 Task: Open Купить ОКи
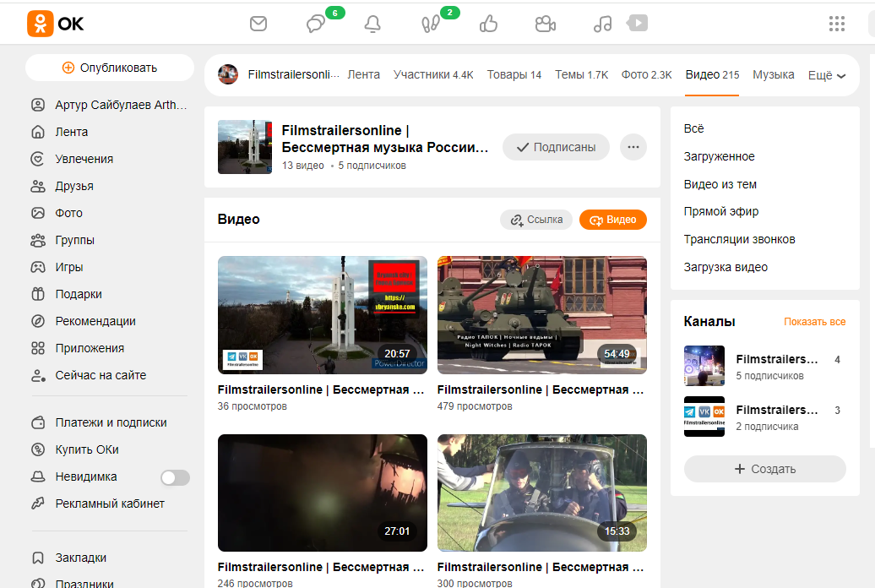pyautogui.click(x=75, y=449)
